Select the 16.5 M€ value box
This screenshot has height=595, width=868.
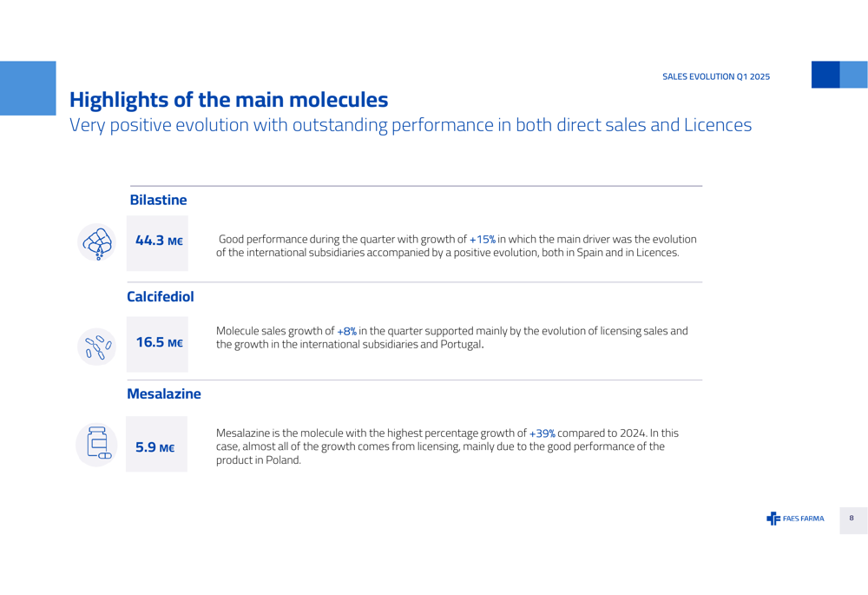coord(157,344)
